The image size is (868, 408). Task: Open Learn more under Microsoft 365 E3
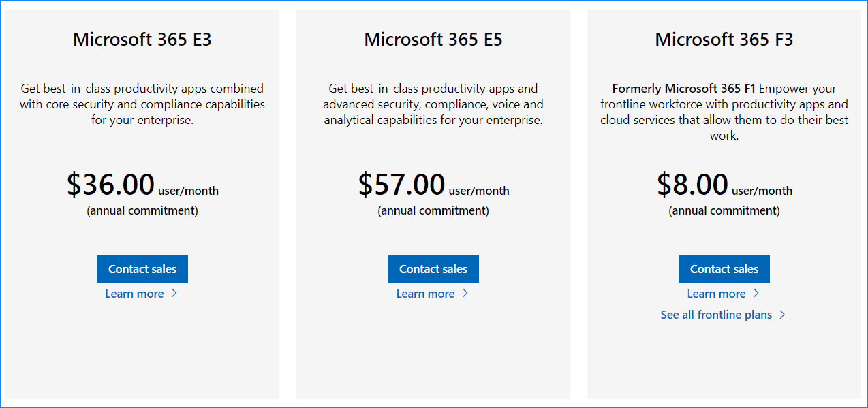point(134,293)
